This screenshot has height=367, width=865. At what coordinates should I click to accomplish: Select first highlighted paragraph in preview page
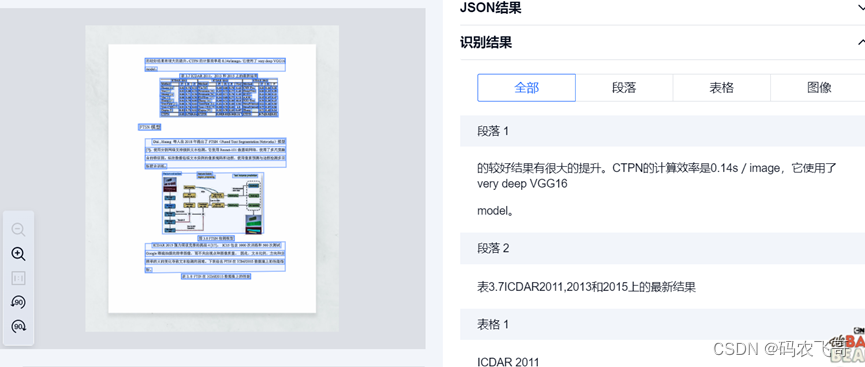[x=215, y=65]
